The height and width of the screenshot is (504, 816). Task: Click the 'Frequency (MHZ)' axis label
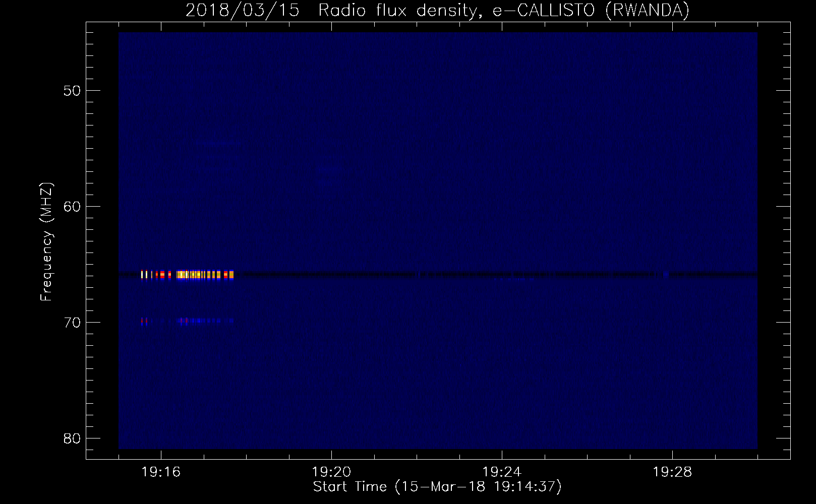click(46, 242)
